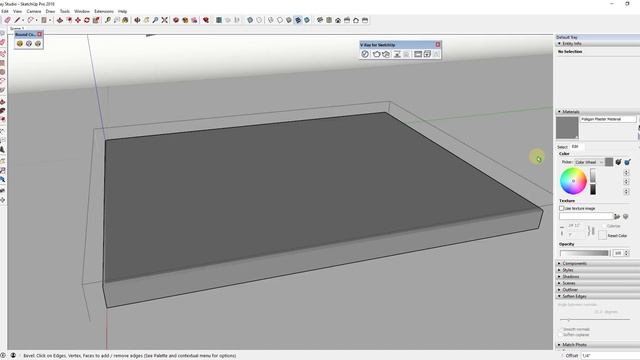This screenshot has width=640, height=360.
Task: Select the Arc drawing tool
Action: coord(30,20)
